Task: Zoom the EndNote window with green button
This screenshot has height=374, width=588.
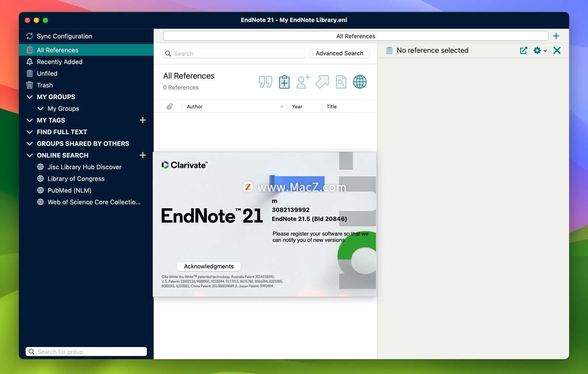Action: pos(45,20)
